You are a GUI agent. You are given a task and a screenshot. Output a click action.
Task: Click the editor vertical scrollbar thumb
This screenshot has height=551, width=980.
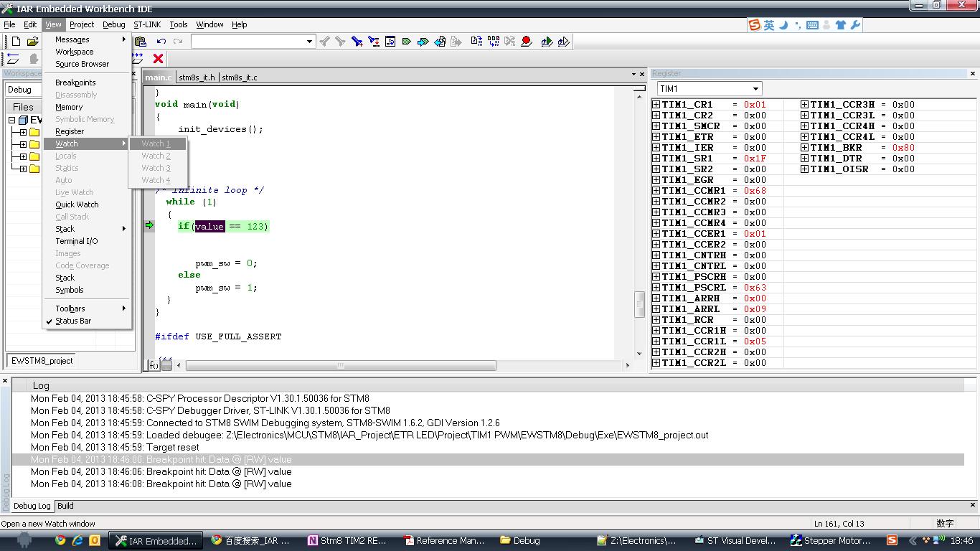point(639,304)
